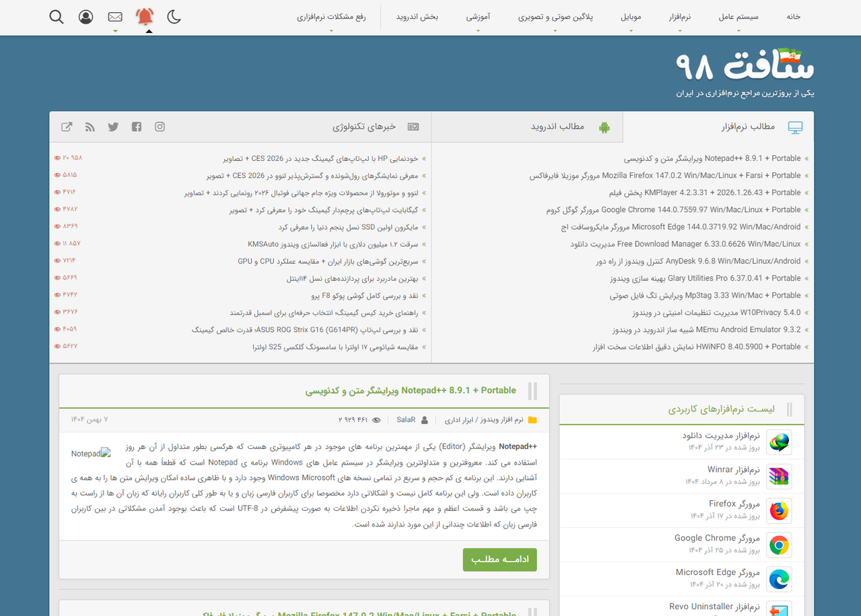Image resolution: width=861 pixels, height=616 pixels.
Task: Open HP gaming laptops CES 2026 news
Action: pyautogui.click(x=320, y=158)
